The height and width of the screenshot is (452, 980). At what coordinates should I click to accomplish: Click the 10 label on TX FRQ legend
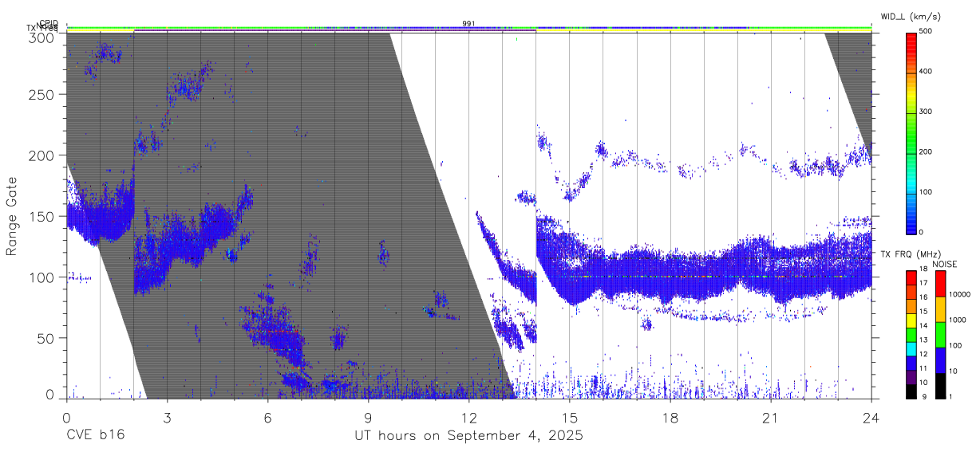click(923, 383)
